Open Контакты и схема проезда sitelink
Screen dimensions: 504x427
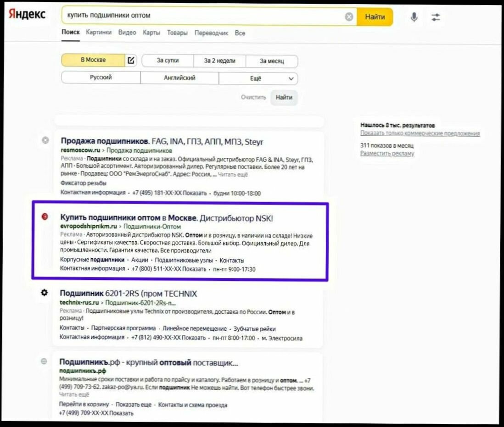tap(192, 405)
